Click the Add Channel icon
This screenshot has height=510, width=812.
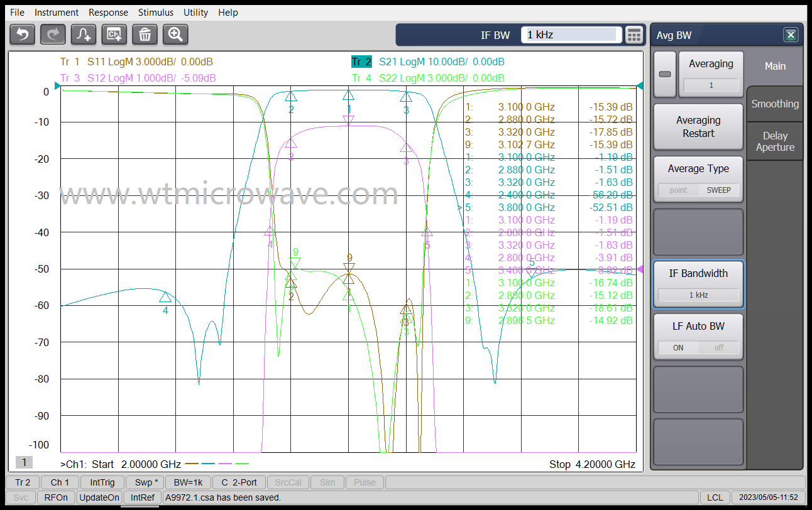(114, 35)
